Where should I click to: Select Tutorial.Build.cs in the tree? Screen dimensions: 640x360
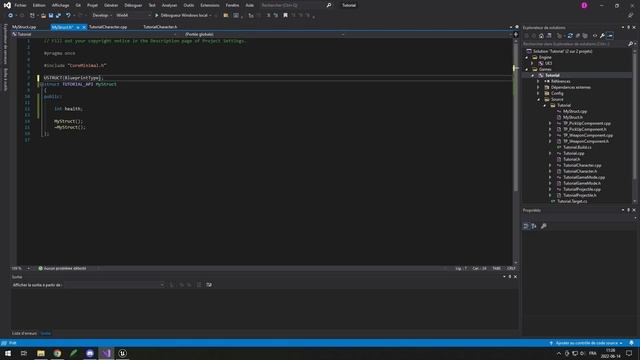tap(577, 147)
